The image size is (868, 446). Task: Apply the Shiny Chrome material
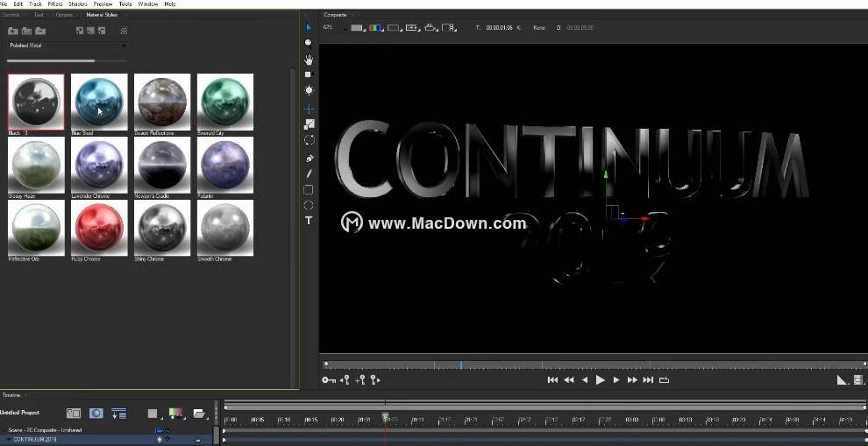click(162, 228)
